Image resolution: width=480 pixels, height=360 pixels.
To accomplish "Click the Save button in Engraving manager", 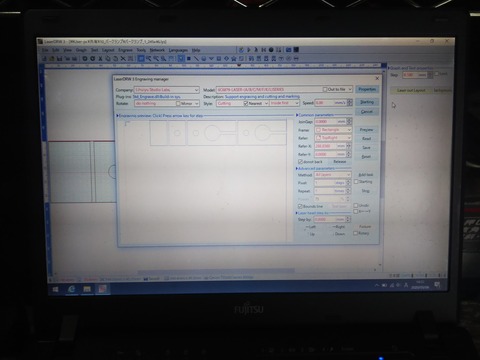I will click(x=366, y=148).
